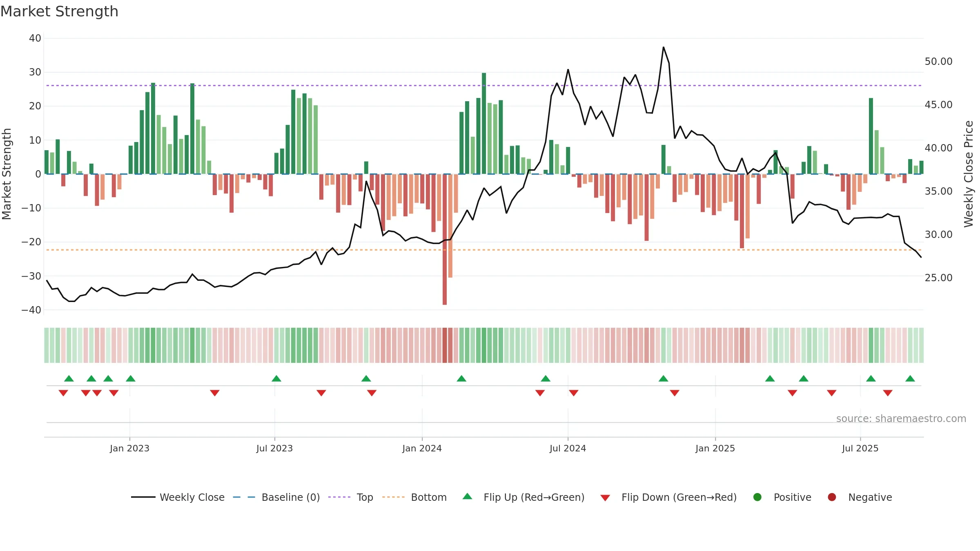Select the earliest red Flip Down marker
This screenshot has height=551, width=980.
63,393
